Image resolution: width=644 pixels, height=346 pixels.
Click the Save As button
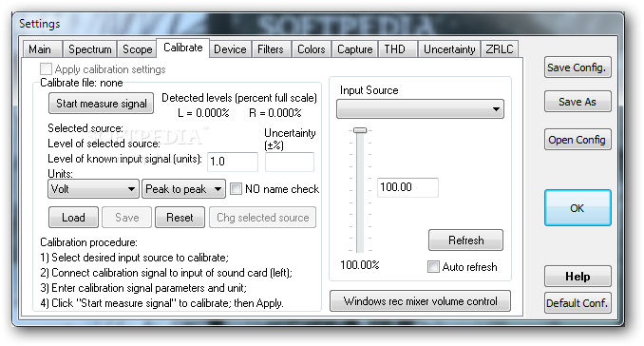click(x=578, y=102)
